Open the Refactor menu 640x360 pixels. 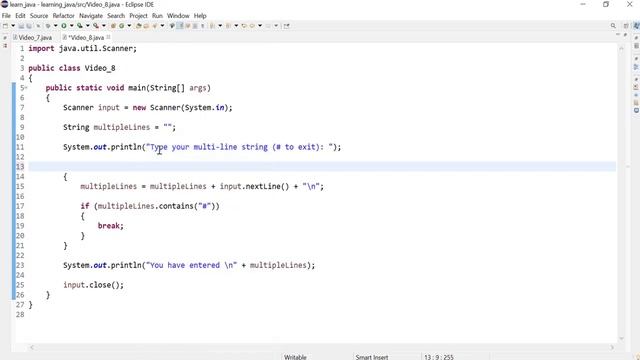63,16
